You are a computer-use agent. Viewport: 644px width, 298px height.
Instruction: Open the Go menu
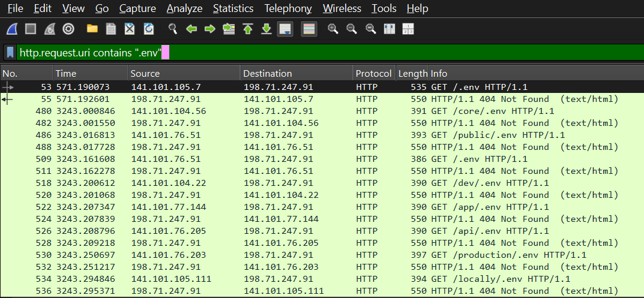pos(102,8)
